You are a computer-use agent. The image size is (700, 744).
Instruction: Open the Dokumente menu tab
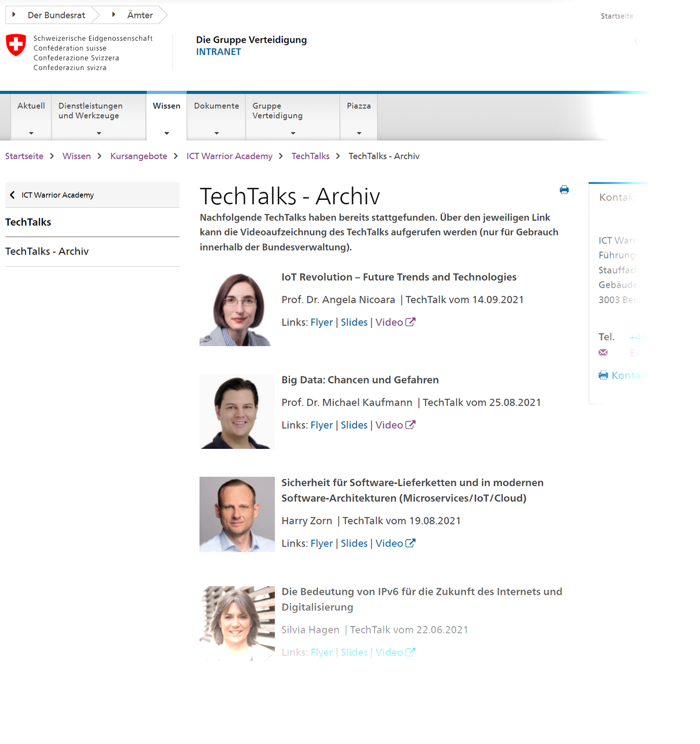[x=216, y=117]
